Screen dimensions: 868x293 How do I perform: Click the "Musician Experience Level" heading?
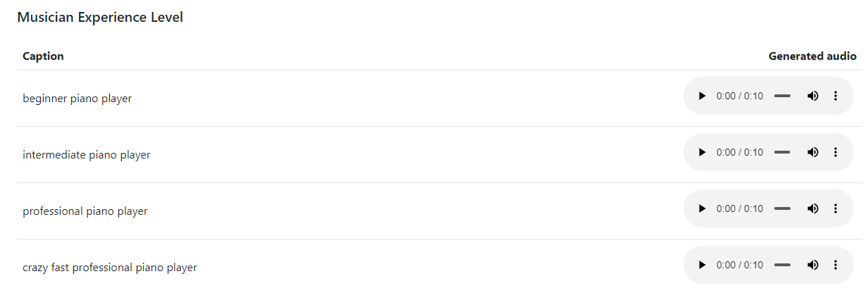pyautogui.click(x=100, y=18)
